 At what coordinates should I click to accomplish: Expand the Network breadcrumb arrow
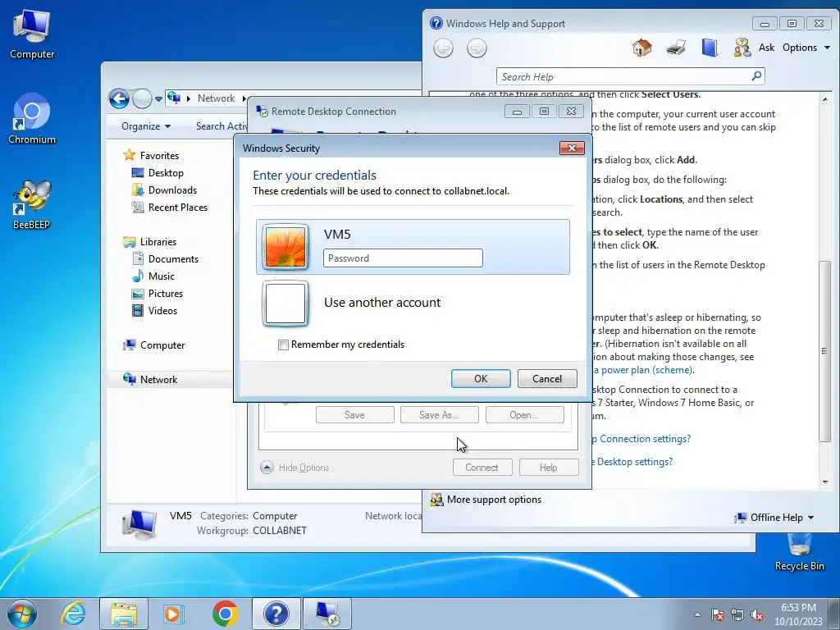tap(244, 98)
